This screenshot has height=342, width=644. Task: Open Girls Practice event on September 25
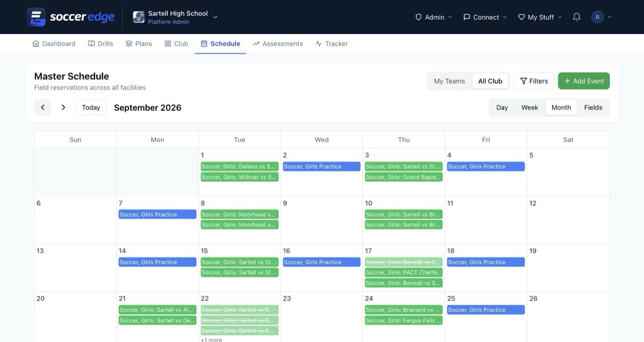pyautogui.click(x=486, y=310)
